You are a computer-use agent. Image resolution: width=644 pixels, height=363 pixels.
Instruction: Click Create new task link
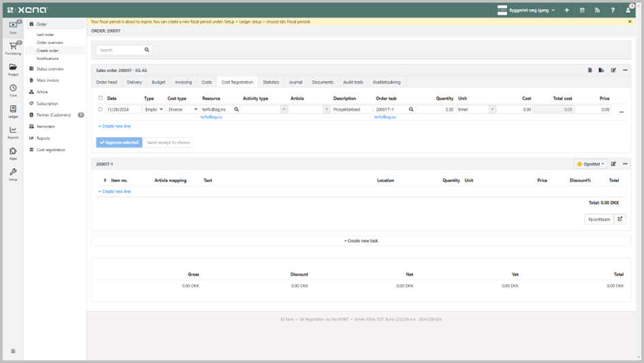(361, 241)
